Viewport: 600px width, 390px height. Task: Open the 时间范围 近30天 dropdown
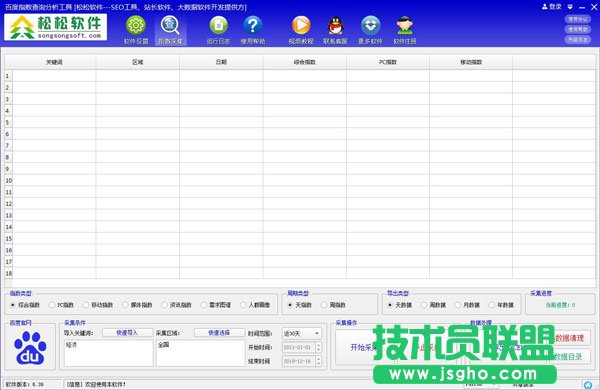tap(302, 334)
